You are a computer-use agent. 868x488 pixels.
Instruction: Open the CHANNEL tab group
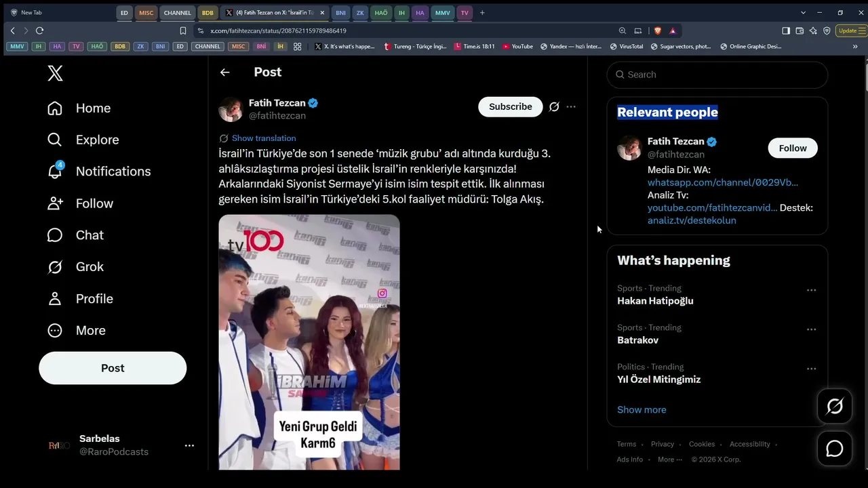(178, 13)
